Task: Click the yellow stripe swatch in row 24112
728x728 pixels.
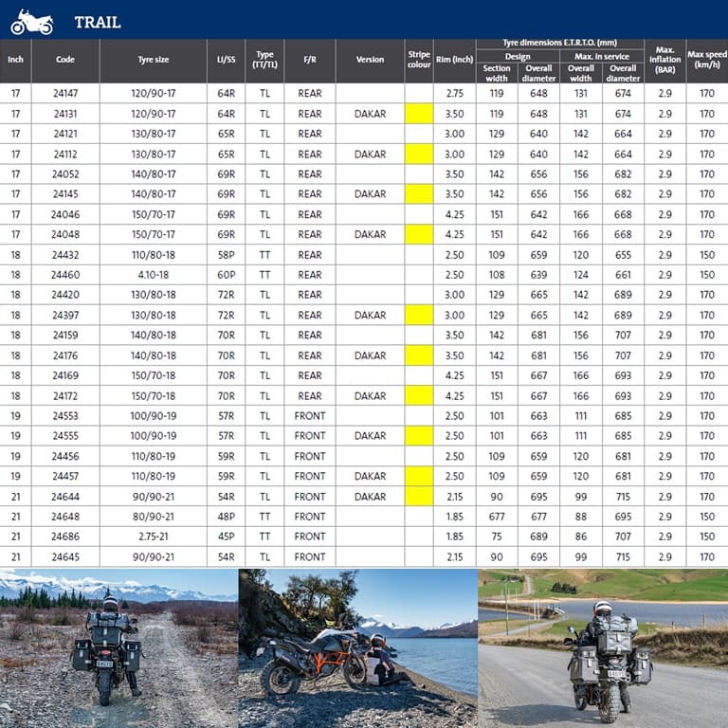Action: tap(419, 155)
